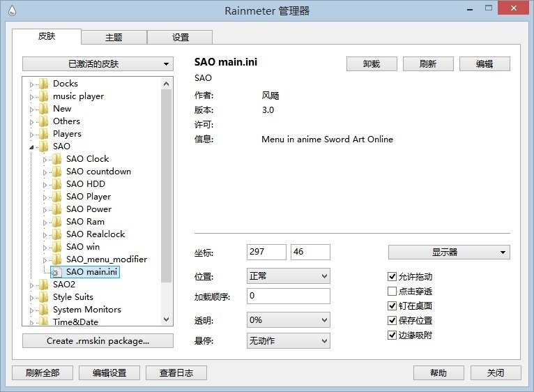This screenshot has height=392, width=534.
Task: Click the 帮助 button
Action: (438, 373)
